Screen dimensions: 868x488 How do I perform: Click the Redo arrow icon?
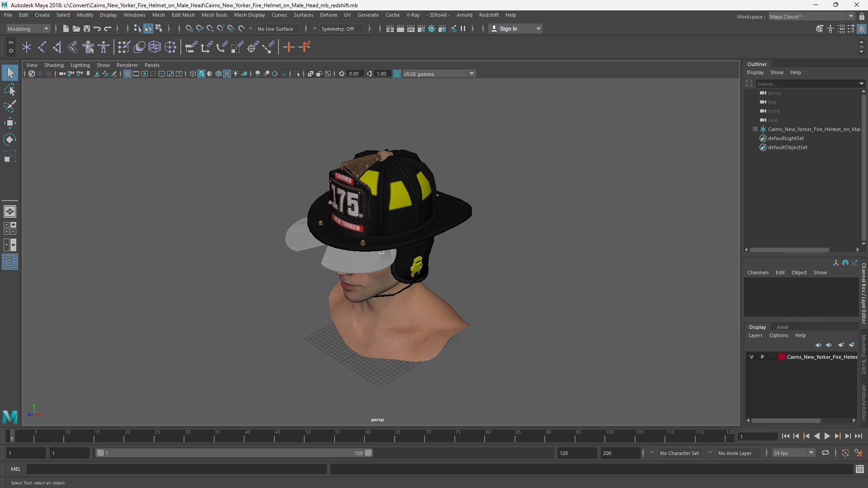(108, 28)
